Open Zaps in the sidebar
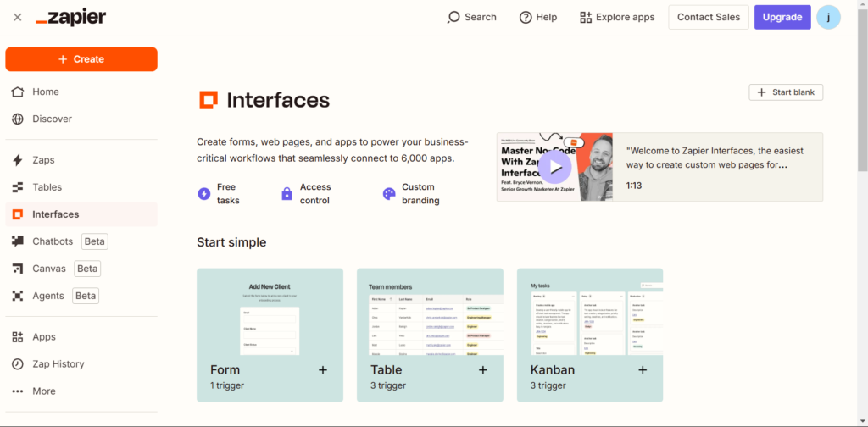The height and width of the screenshot is (427, 868). (81, 160)
